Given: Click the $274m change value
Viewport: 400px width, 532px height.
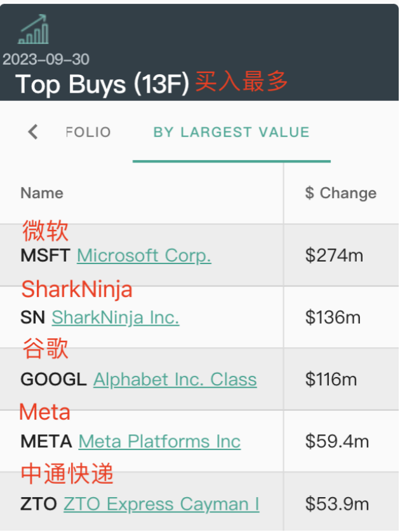Looking at the screenshot, I should (x=334, y=255).
